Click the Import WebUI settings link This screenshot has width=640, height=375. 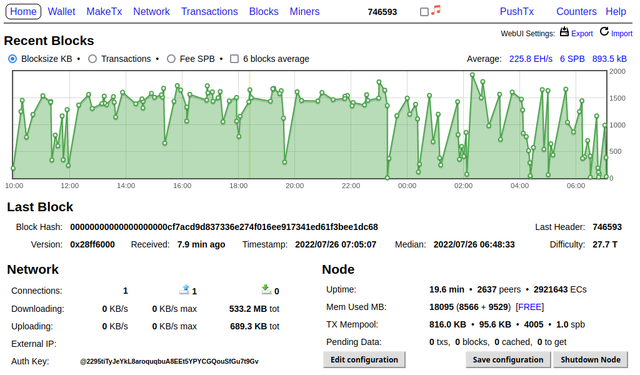(622, 33)
